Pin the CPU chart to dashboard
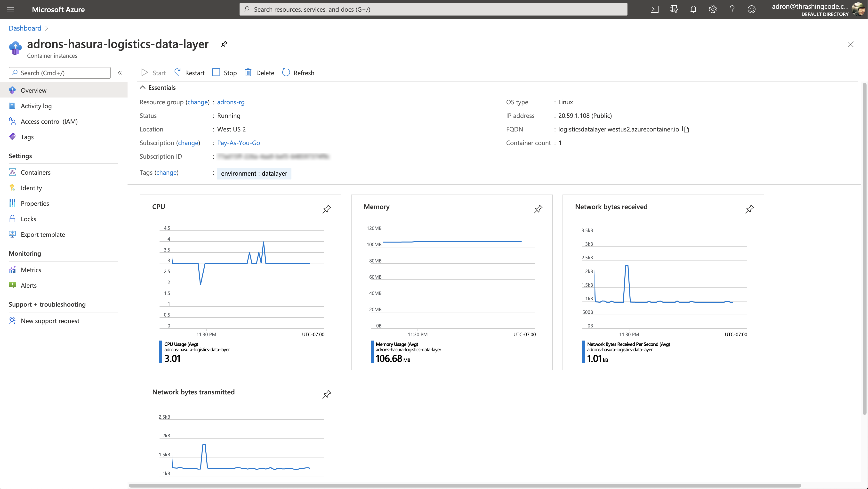The width and height of the screenshot is (868, 489). tap(327, 209)
